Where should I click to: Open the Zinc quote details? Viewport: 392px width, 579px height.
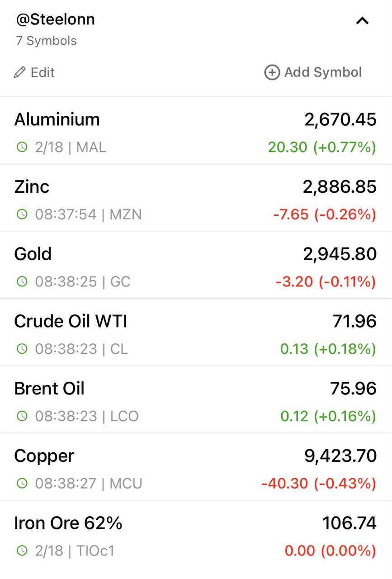(x=196, y=198)
